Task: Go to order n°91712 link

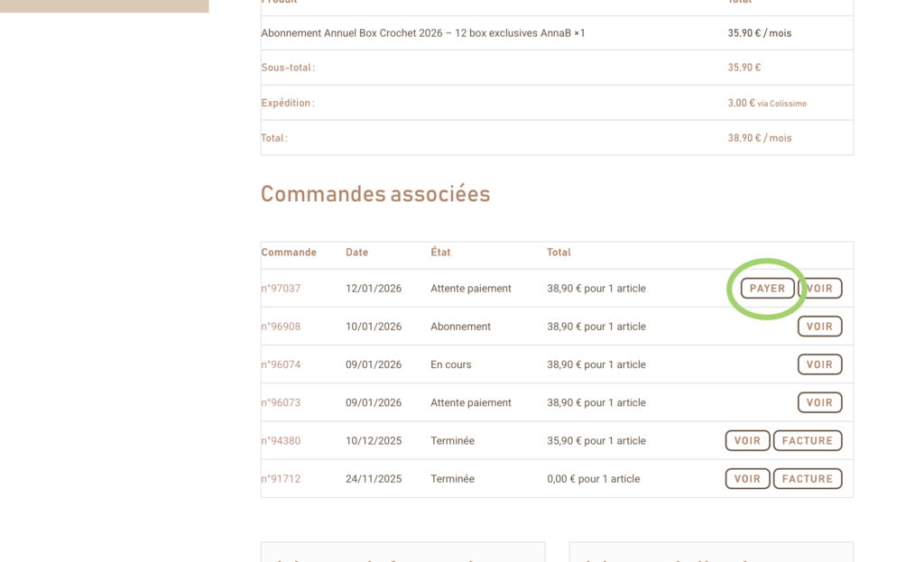Action: 281,479
